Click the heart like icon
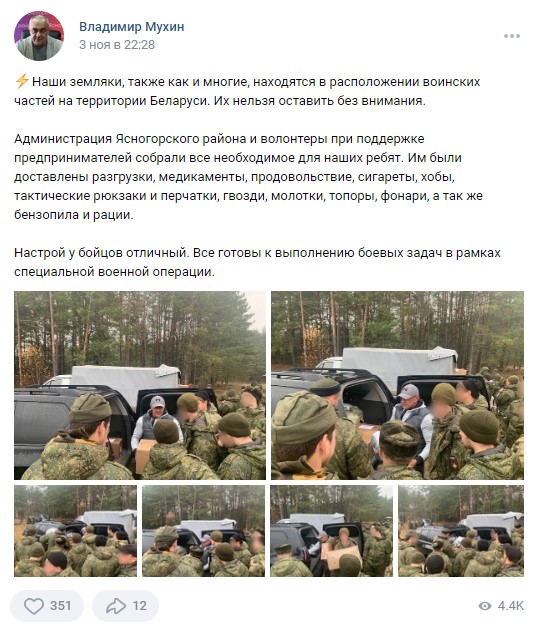The width and height of the screenshot is (539, 632). click(34, 606)
